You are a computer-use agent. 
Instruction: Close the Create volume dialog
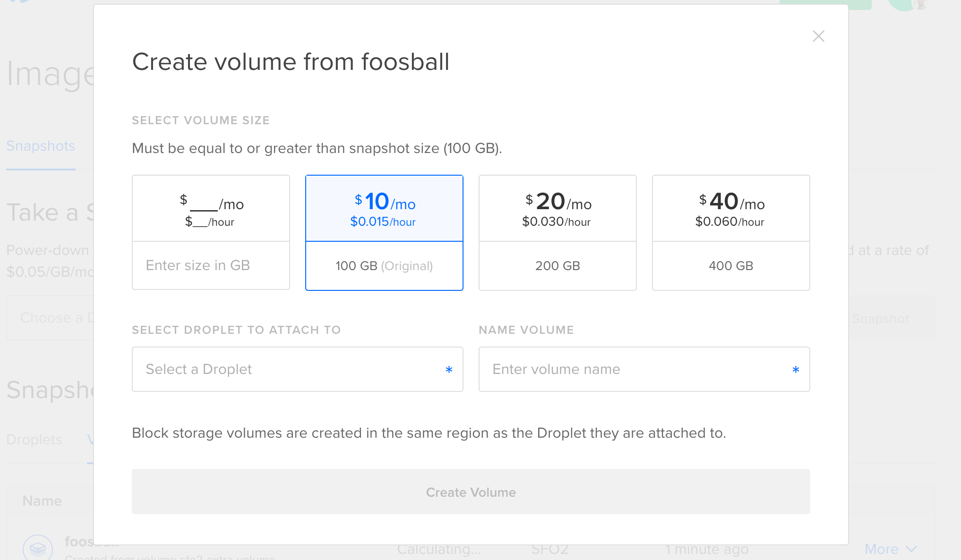click(818, 36)
